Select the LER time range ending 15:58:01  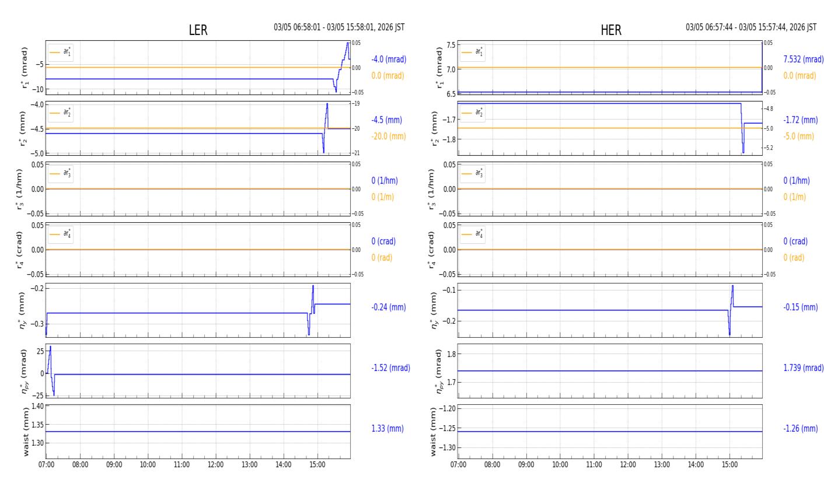click(339, 27)
